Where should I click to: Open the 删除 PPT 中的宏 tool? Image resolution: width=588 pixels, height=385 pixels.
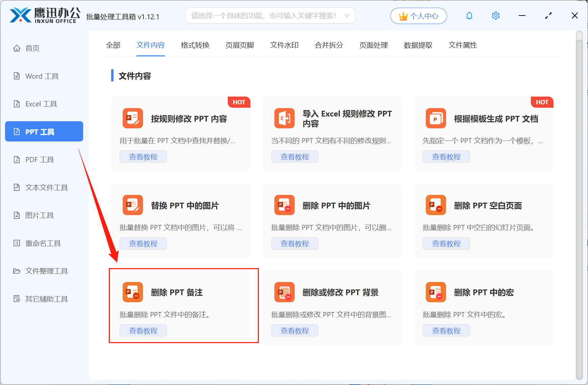(484, 292)
